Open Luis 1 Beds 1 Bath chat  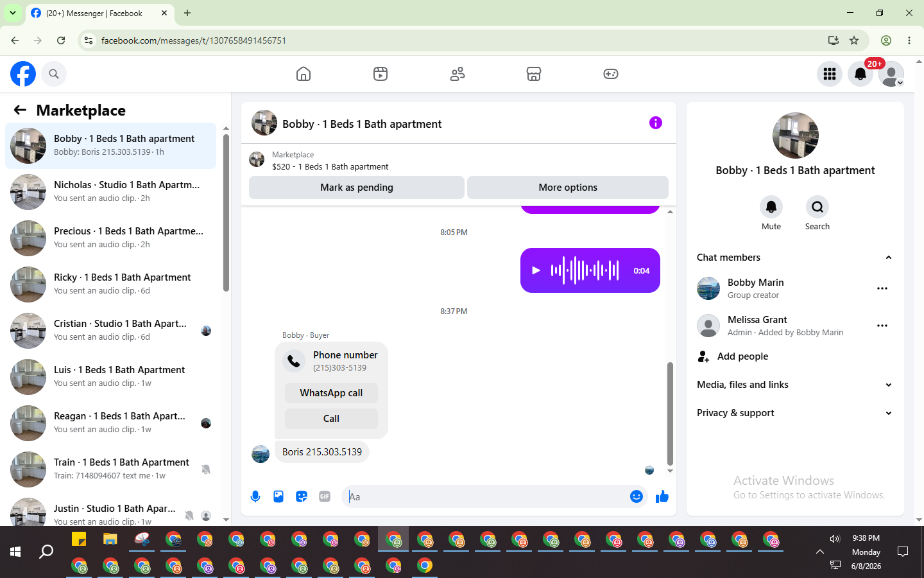[110, 377]
